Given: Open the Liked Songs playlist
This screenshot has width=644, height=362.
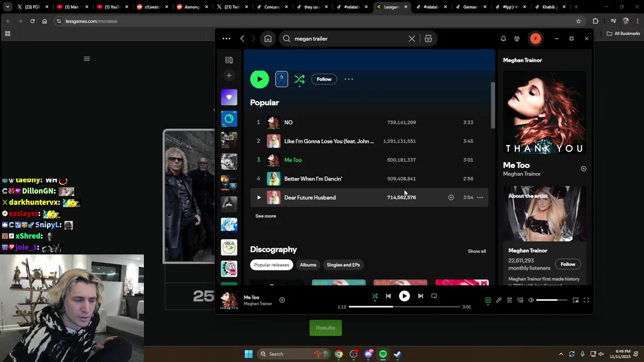Looking at the screenshot, I should click(229, 97).
